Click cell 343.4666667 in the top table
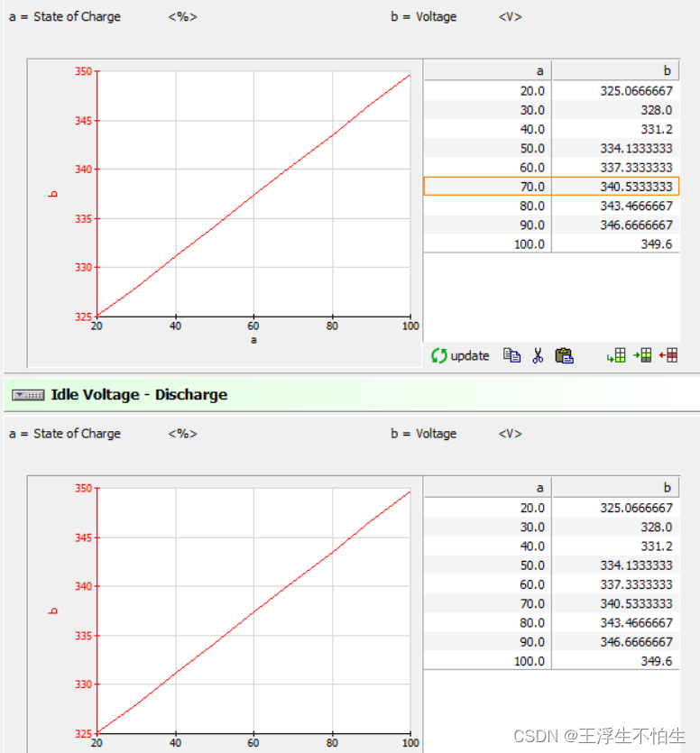Viewport: 700px width, 753px height. tap(615, 206)
